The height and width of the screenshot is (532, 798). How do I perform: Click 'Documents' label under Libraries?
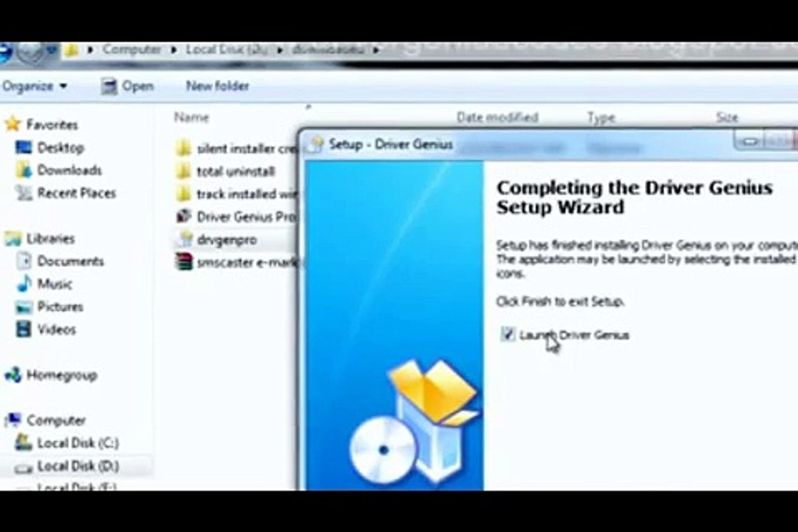[x=71, y=261]
